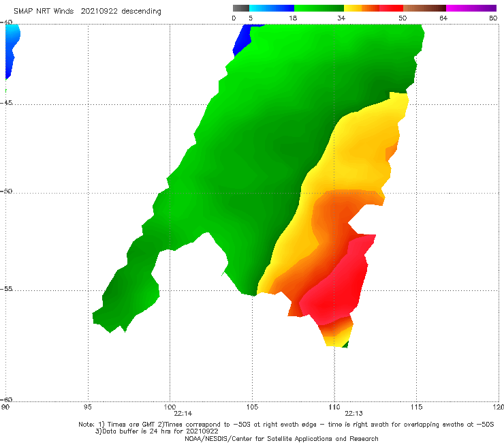Viewport: 504px width, 443px height.
Task: Click the longitude axis label 110
Action: (x=334, y=407)
